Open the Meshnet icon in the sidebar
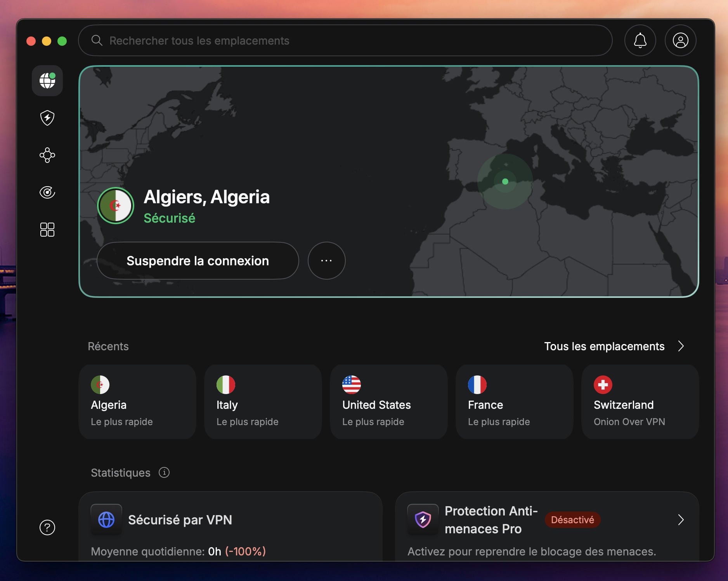This screenshot has height=581, width=728. (x=47, y=155)
